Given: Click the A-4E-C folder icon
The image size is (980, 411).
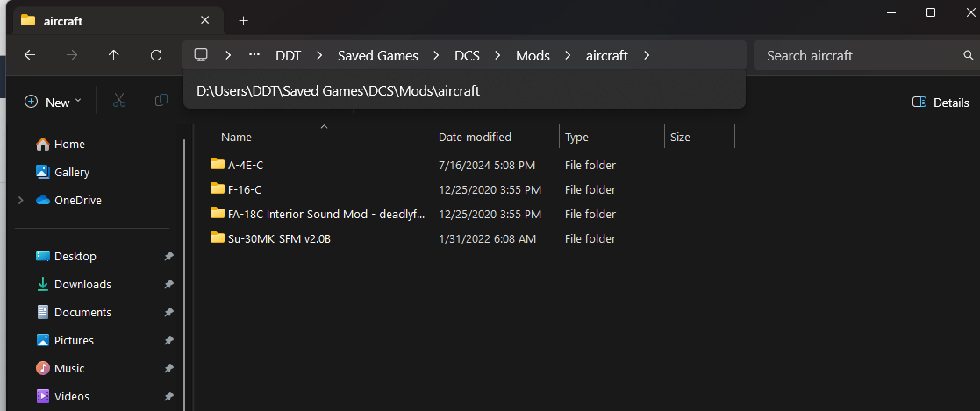Looking at the screenshot, I should coord(218,164).
